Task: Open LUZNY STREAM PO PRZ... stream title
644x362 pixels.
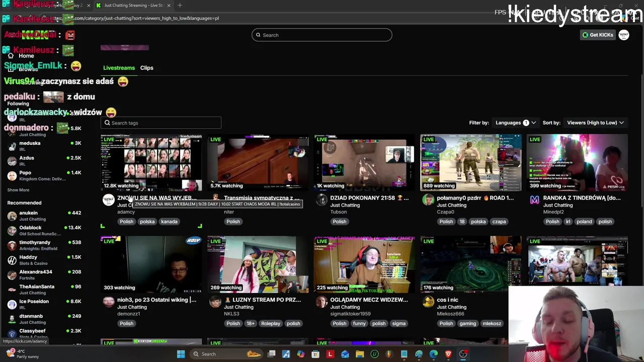Action: [x=263, y=300]
